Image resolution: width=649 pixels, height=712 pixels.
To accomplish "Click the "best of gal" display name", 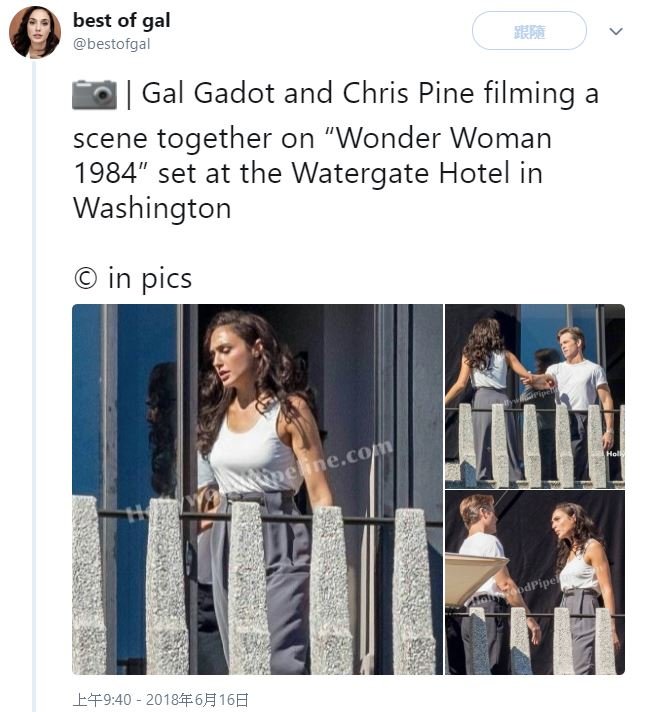I will (x=121, y=21).
